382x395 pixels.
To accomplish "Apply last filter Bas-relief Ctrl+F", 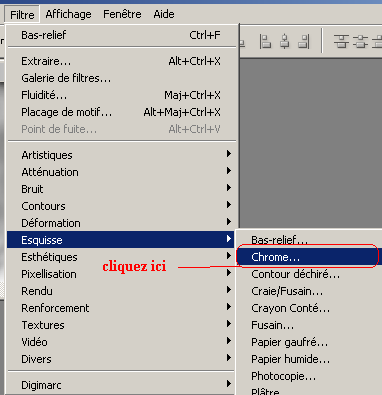I will pos(122,35).
